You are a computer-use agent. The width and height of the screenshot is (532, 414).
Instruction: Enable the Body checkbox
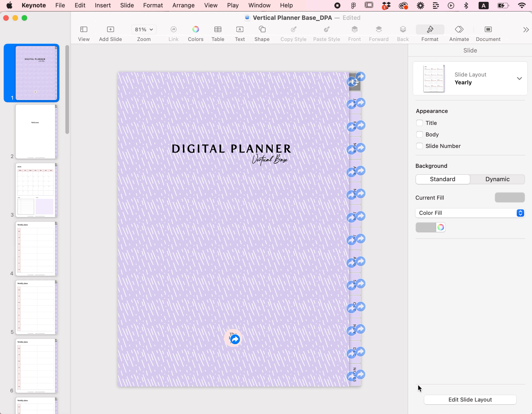(419, 134)
